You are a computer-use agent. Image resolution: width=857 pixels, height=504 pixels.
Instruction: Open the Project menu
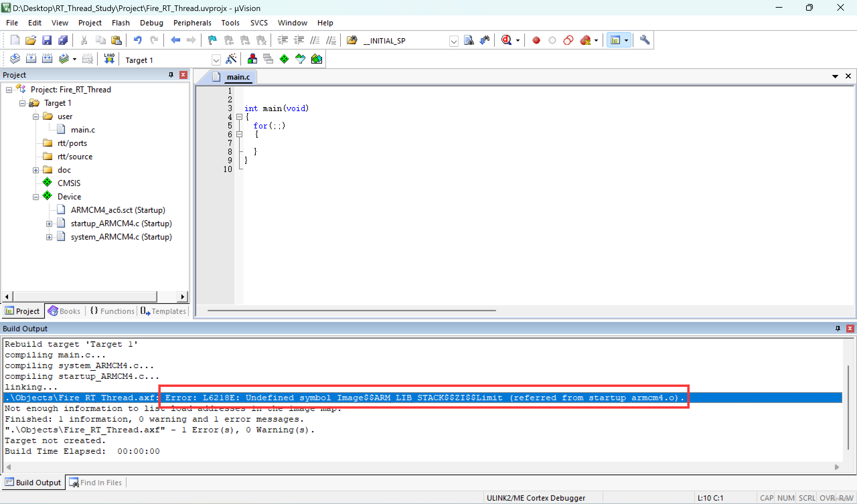tap(90, 23)
